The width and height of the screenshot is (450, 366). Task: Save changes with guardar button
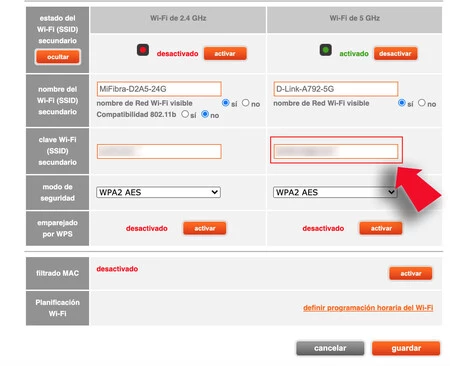click(406, 348)
